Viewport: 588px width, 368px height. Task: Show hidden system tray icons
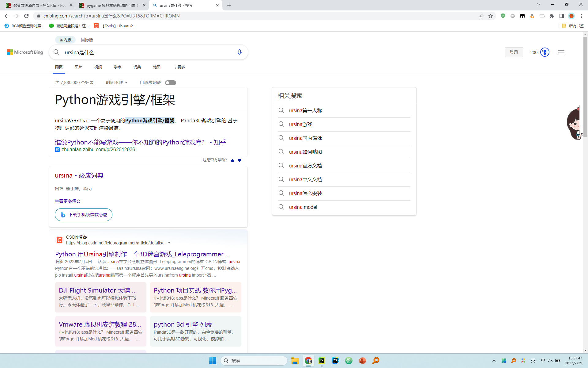point(494,361)
